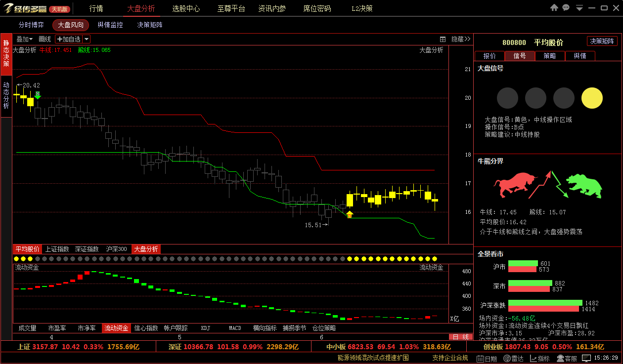Expand the 叠加 overlay dropdown
The image size is (623, 364).
coord(24,39)
